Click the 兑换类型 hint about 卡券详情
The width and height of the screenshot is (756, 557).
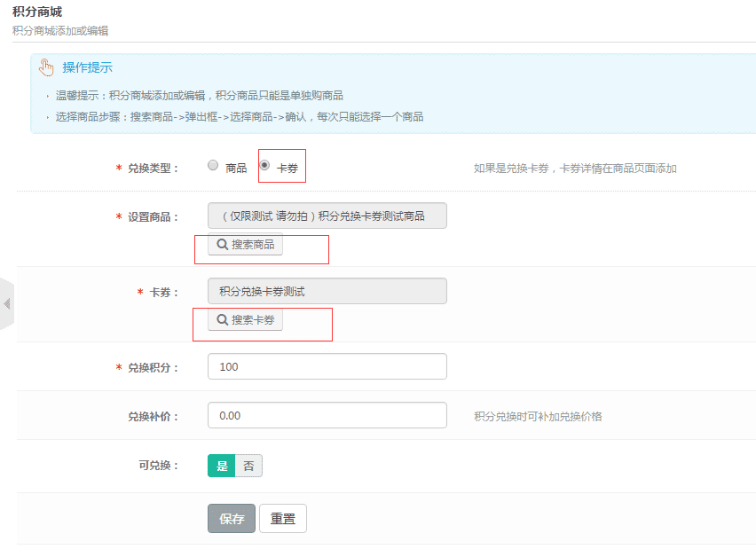tap(575, 169)
